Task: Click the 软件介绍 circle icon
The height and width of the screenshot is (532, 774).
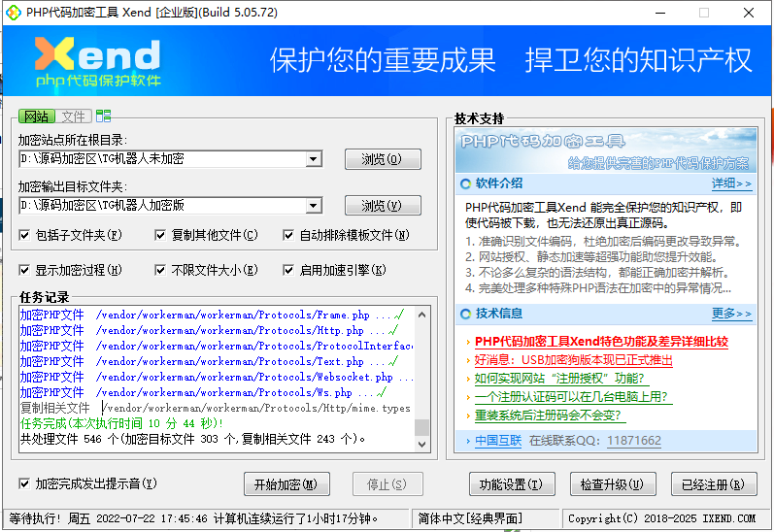Action: pos(465,184)
